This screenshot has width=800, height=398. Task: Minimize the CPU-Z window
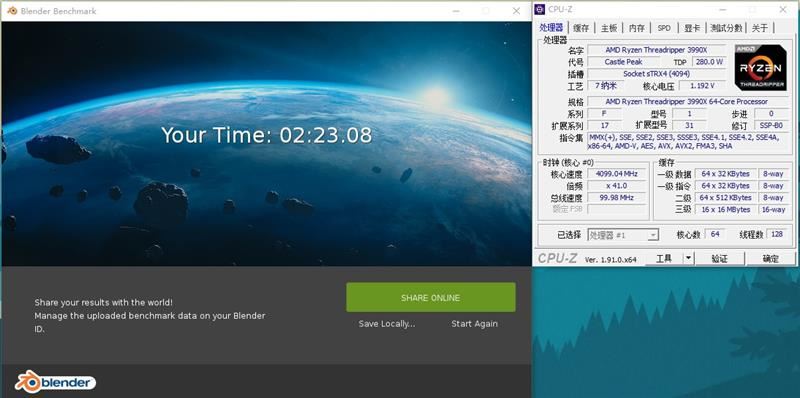(x=722, y=9)
